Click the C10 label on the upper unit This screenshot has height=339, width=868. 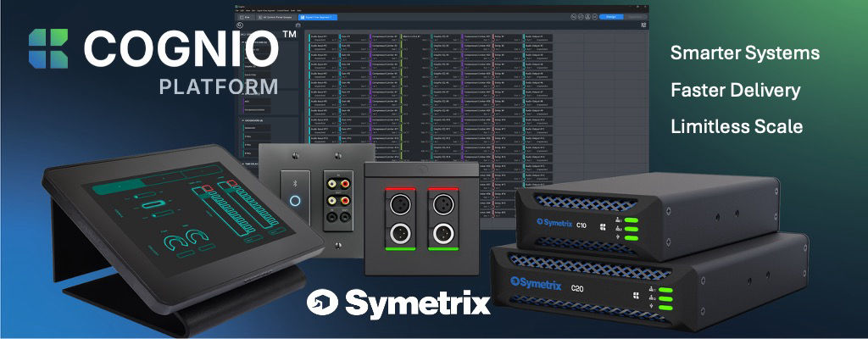pyautogui.click(x=581, y=225)
